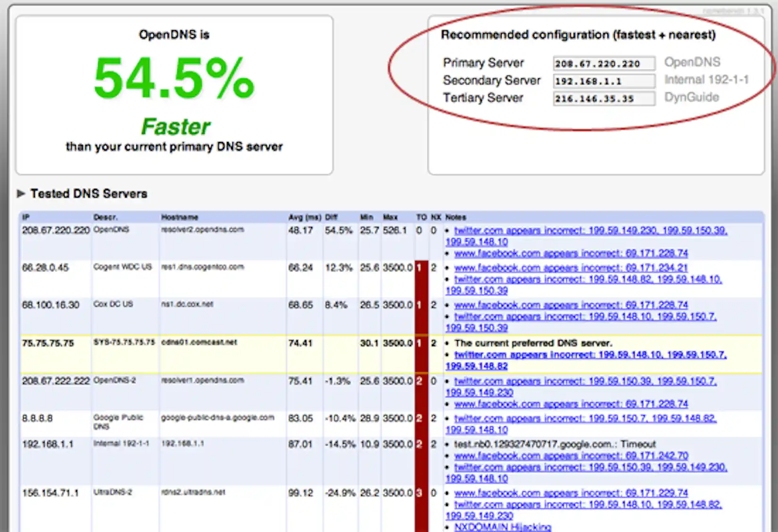Click the Cox DC US description
The height and width of the screenshot is (532, 778).
tap(113, 304)
